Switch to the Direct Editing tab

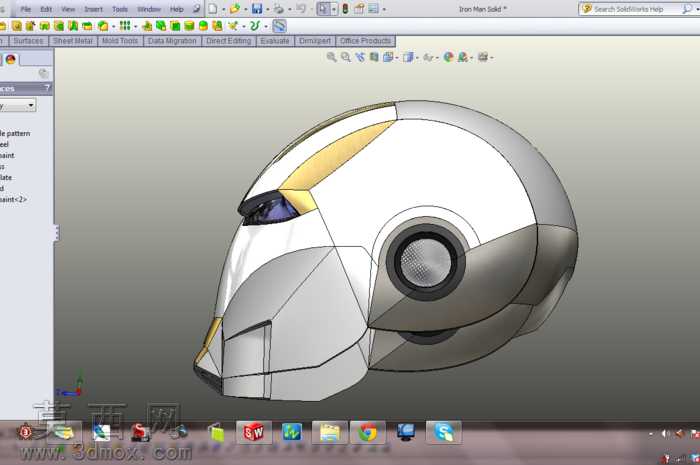tap(229, 41)
